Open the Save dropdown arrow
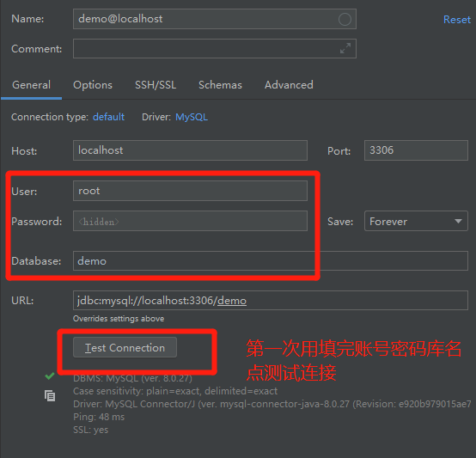Viewport: 476px width, 458px height. coord(458,221)
